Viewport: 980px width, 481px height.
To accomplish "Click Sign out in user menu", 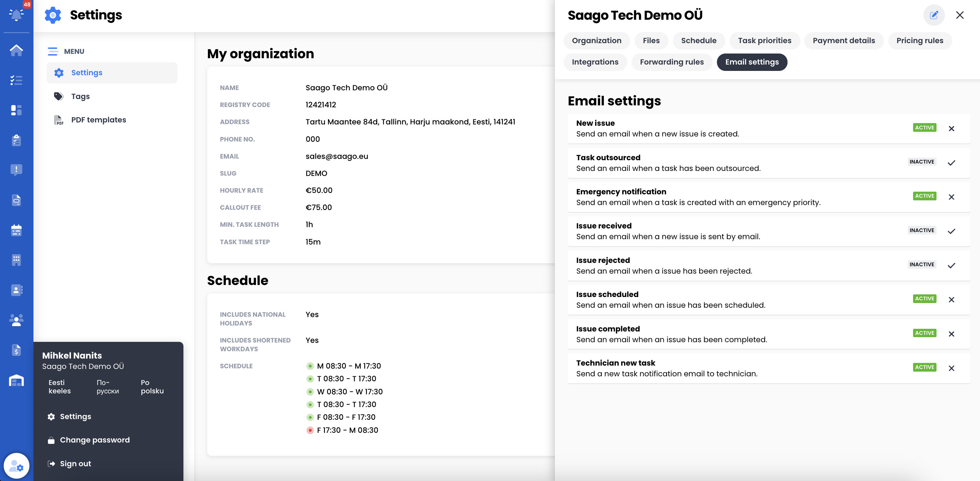I will [x=75, y=464].
